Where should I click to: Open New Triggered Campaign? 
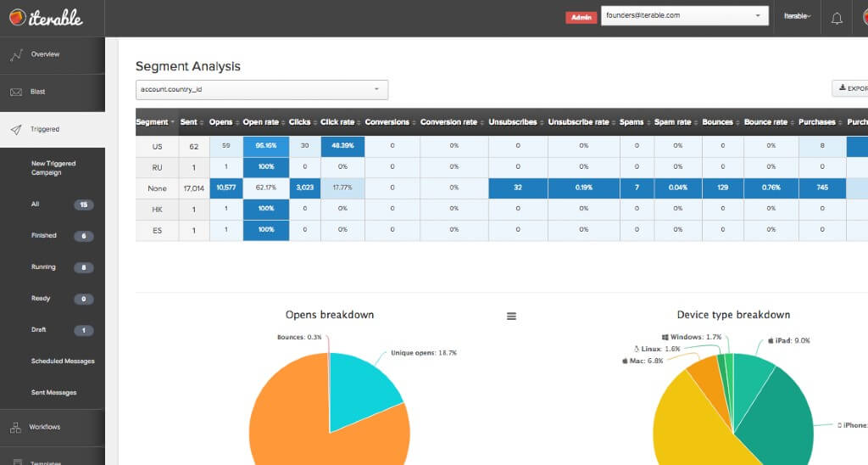point(53,168)
